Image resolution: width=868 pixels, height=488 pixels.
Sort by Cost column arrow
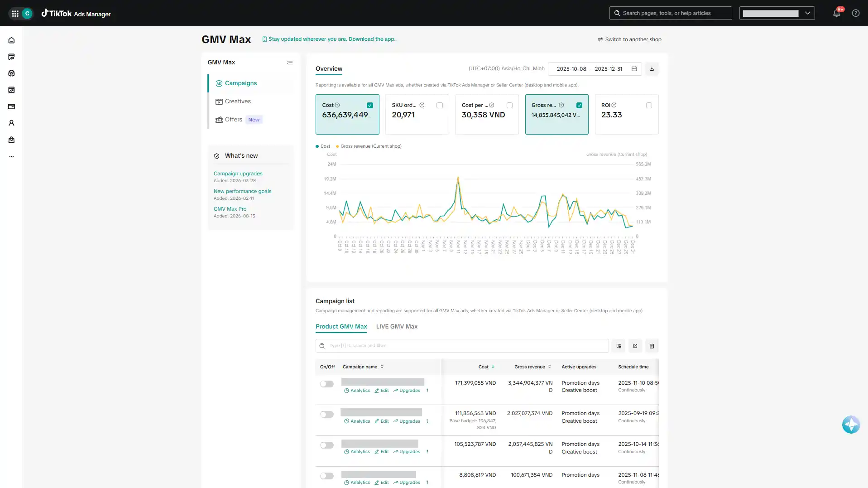point(493,367)
